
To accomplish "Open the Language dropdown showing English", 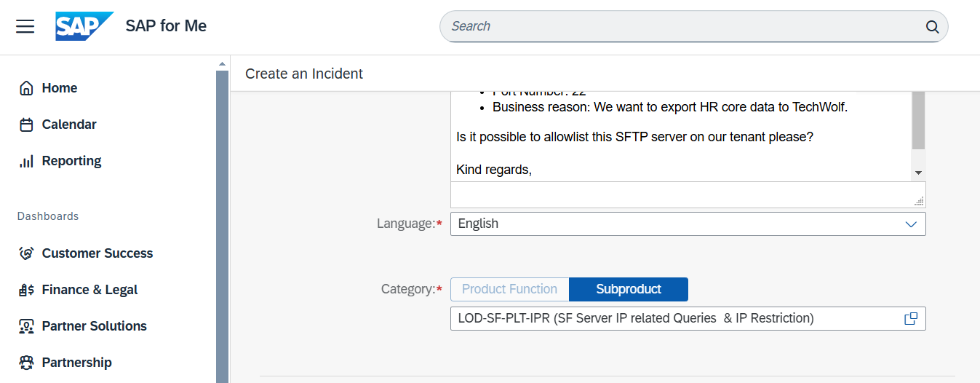I will [688, 224].
